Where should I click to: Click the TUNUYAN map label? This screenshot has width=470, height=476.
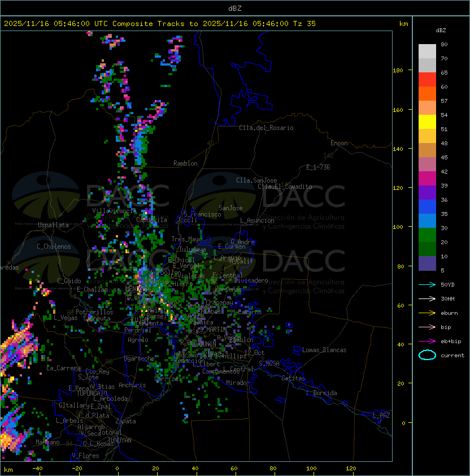120,440
